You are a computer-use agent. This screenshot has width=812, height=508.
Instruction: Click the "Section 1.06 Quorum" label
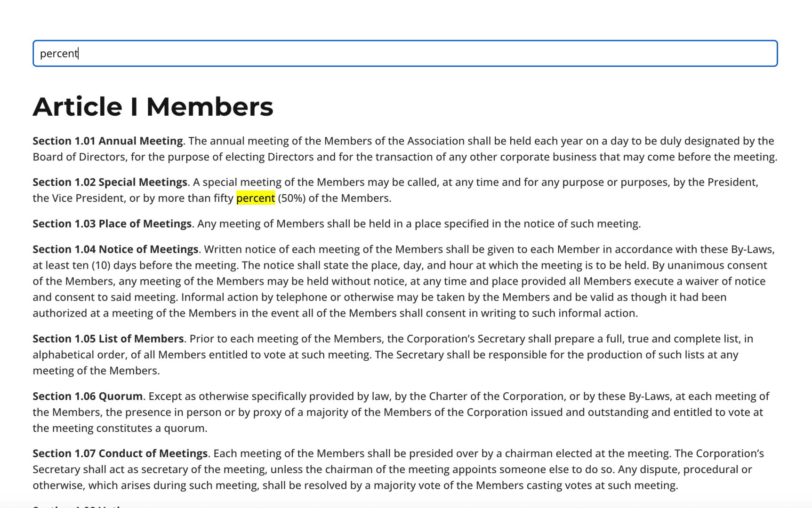pos(88,396)
